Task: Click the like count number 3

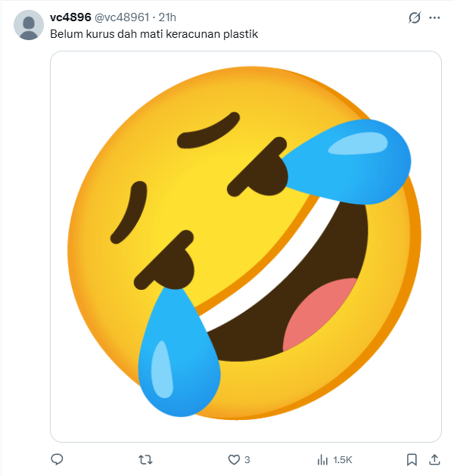Action: point(247,459)
